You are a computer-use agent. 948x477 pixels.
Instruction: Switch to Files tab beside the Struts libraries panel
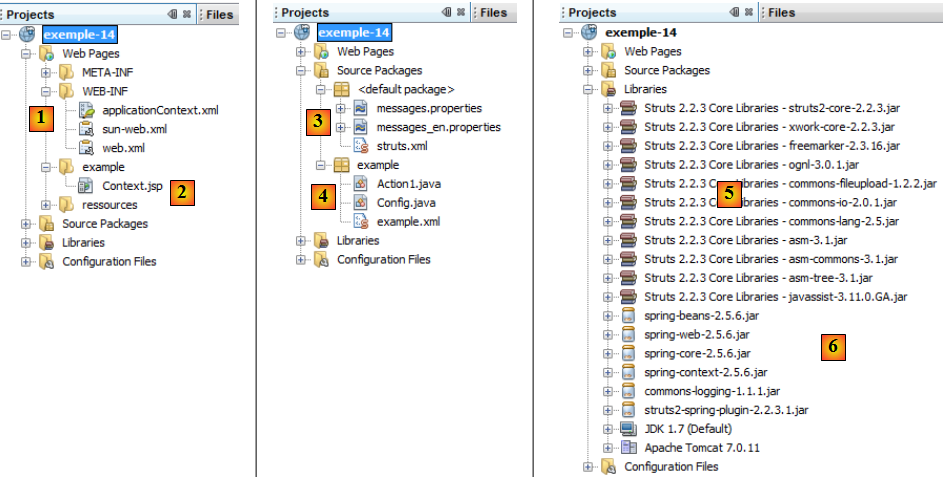tap(781, 13)
